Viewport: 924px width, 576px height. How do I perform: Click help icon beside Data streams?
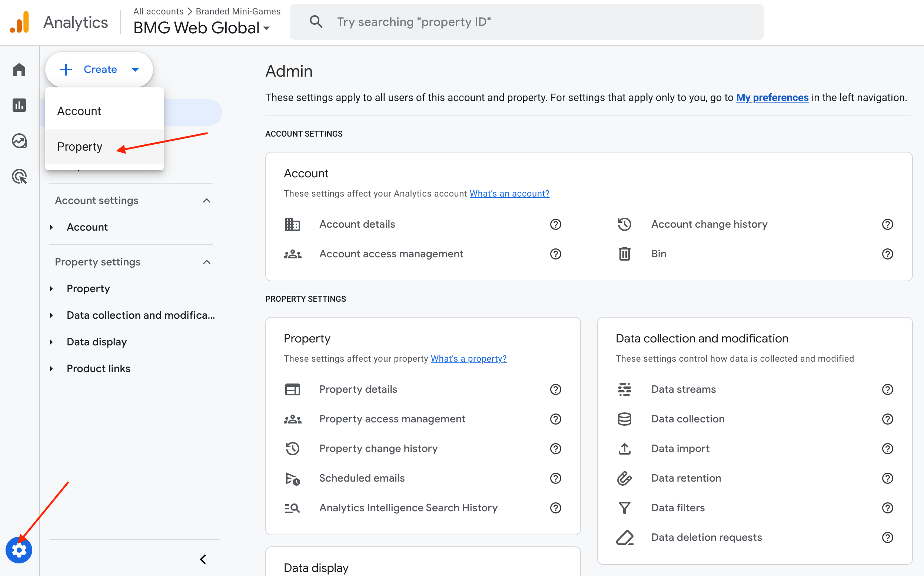coord(887,389)
